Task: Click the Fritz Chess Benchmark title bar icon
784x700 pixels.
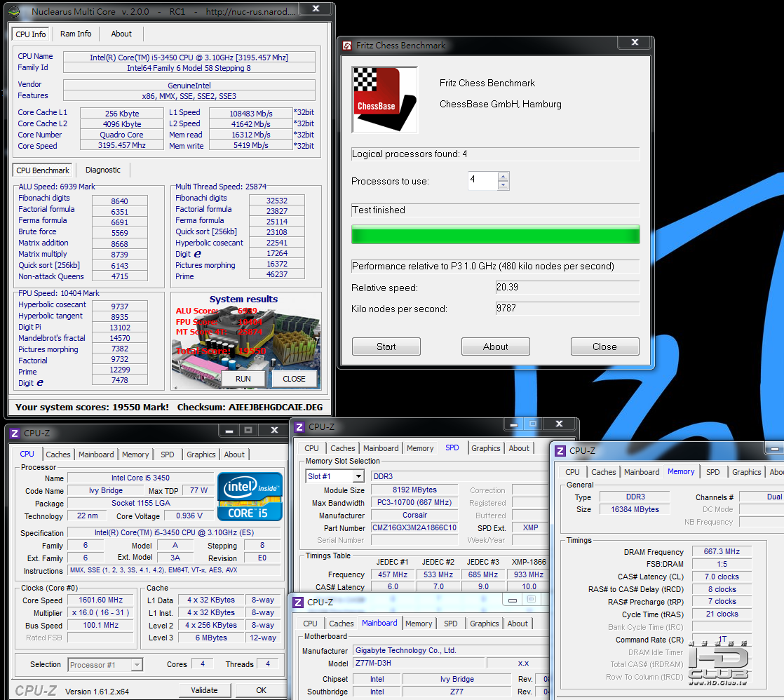Action: pyautogui.click(x=347, y=46)
